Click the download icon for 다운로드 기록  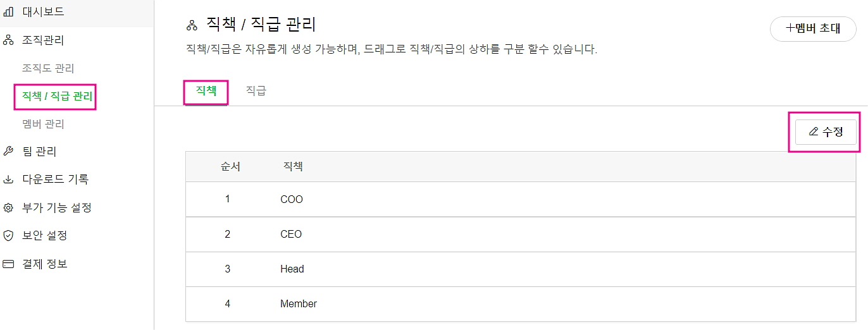(x=9, y=180)
